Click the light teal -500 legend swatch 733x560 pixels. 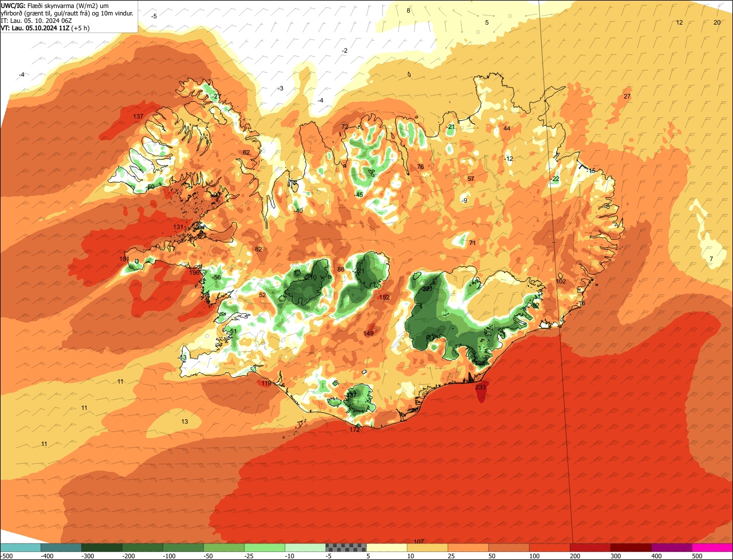pyautogui.click(x=21, y=547)
